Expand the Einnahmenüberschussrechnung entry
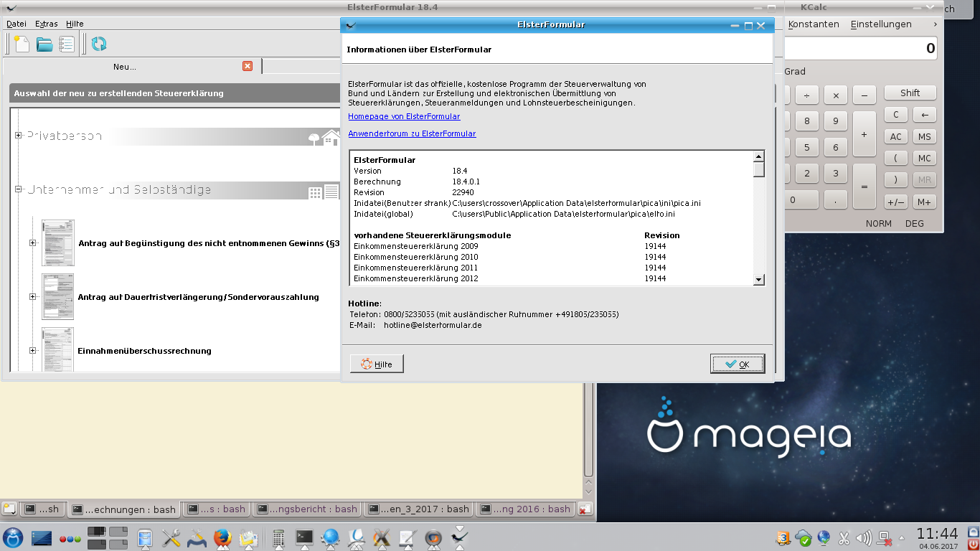This screenshot has height=551, width=980. [32, 350]
